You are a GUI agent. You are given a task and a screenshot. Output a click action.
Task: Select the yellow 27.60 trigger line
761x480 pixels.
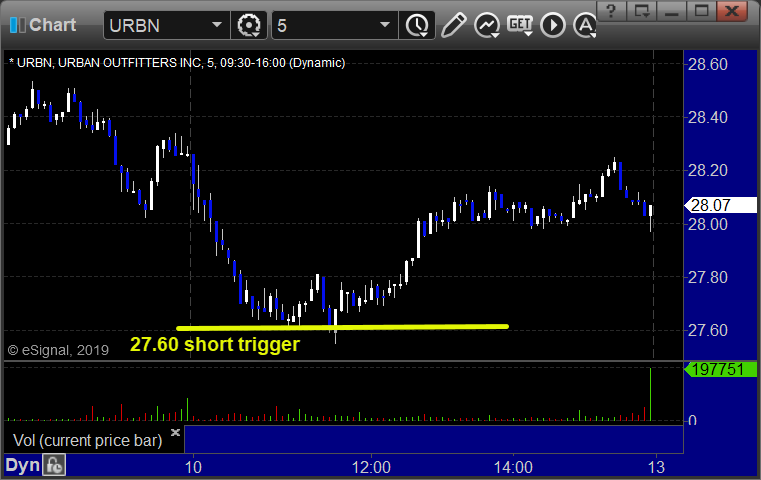342,327
